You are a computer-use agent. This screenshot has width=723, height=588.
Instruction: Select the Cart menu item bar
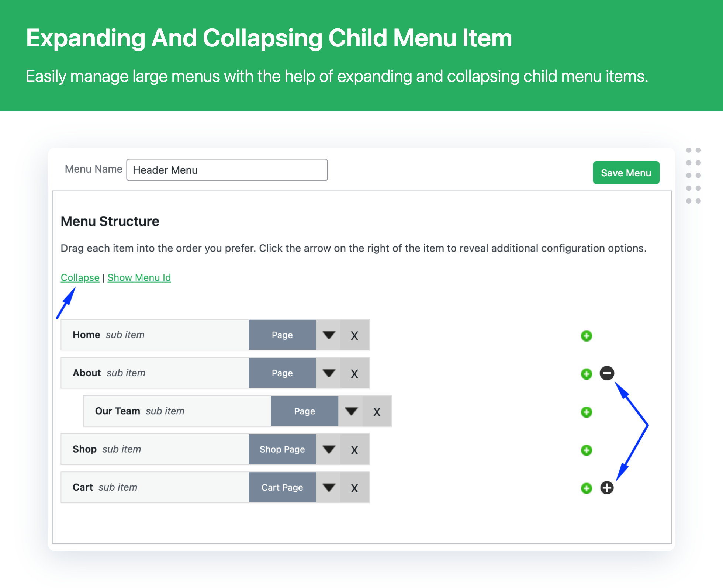[215, 487]
